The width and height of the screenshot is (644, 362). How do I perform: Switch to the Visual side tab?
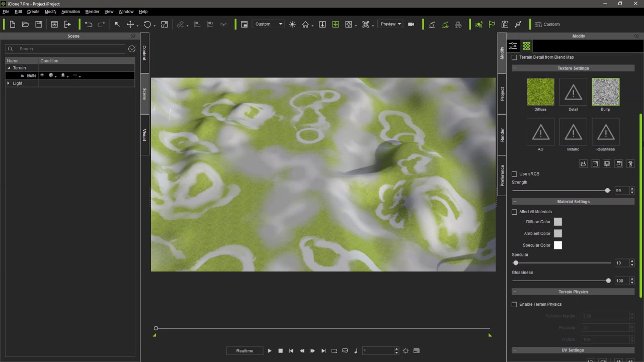point(144,135)
